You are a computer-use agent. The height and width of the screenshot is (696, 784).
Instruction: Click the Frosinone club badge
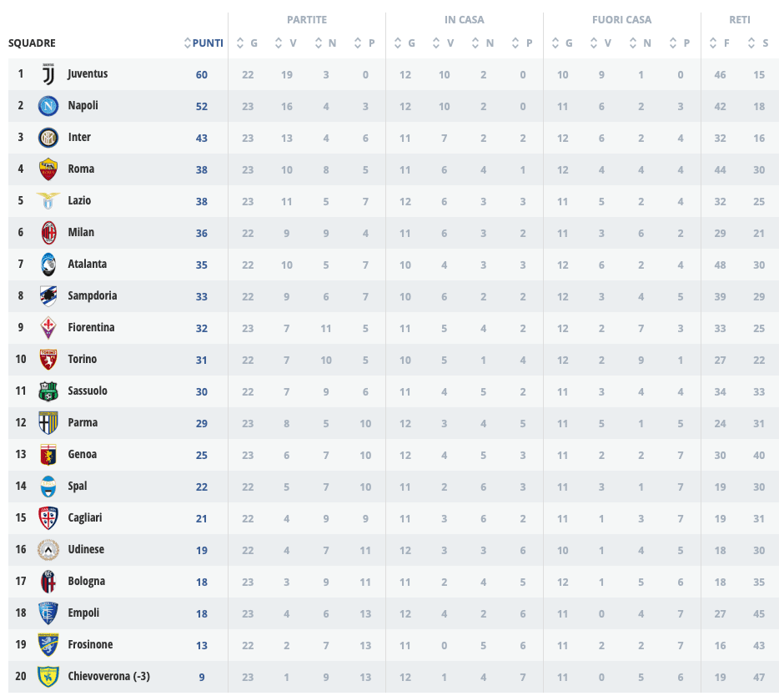pos(48,644)
